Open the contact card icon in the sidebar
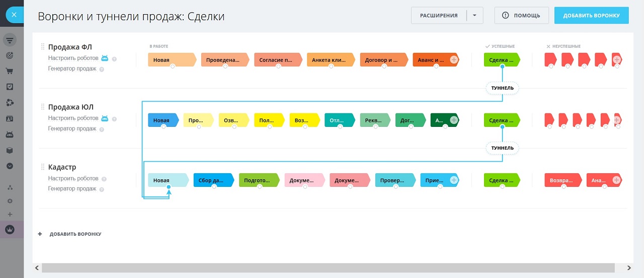 (10, 119)
